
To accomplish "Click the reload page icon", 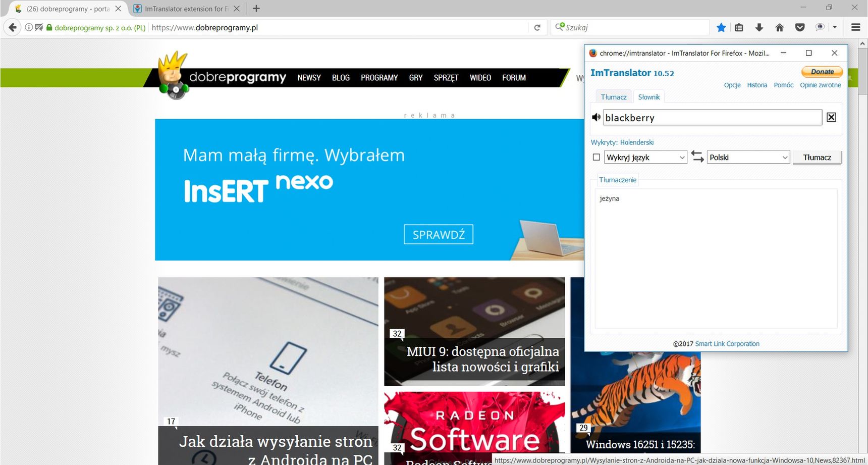I will pos(537,27).
